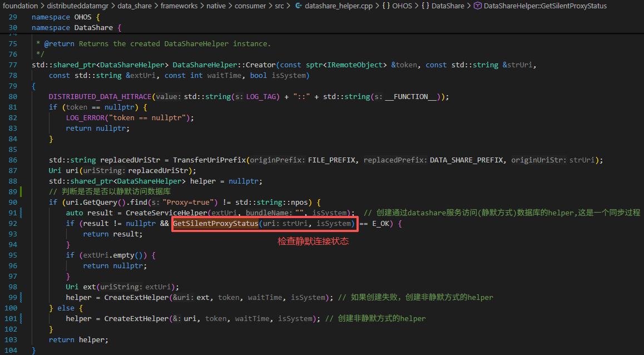The height and width of the screenshot is (355, 644).
Task: Click line number 77 in gutter
Action: tap(13, 65)
